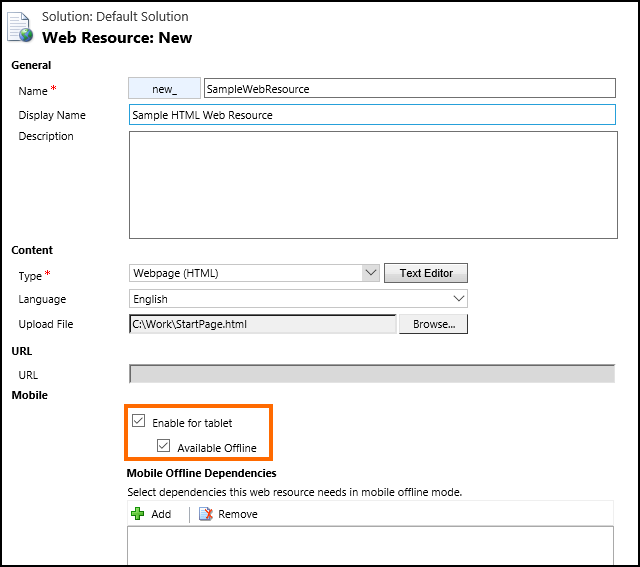Click the General section header
Image resolution: width=640 pixels, height=567 pixels.
31,65
